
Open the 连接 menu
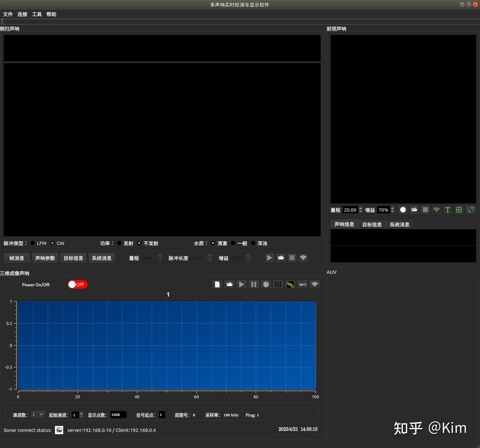(x=22, y=14)
